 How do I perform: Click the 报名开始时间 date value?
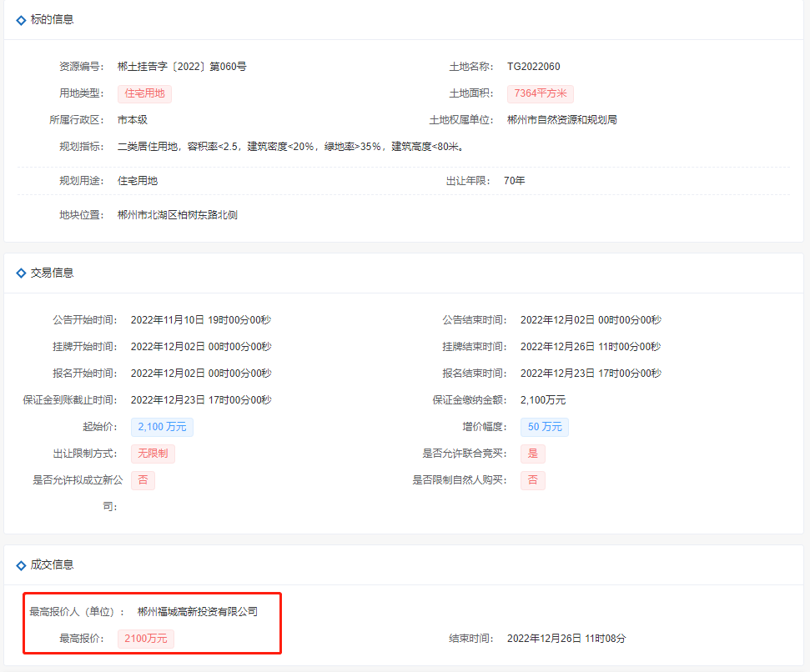[x=201, y=374]
